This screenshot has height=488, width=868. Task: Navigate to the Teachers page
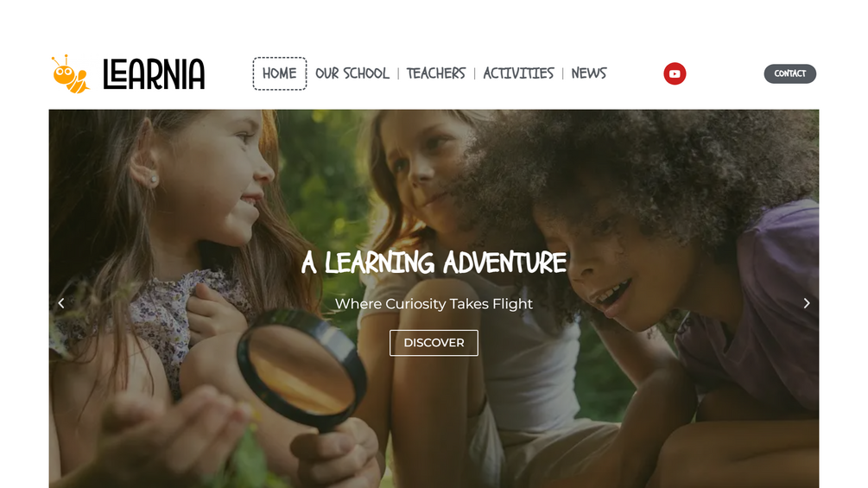click(x=435, y=73)
